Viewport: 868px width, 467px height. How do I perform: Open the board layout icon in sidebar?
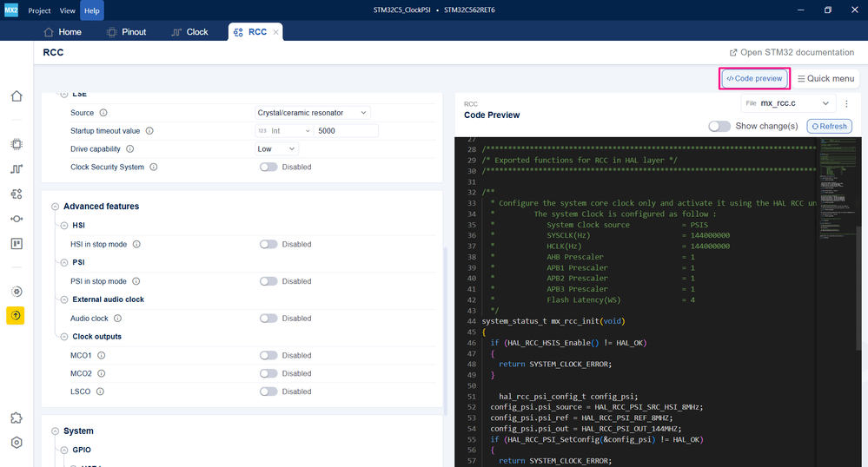coord(17,243)
